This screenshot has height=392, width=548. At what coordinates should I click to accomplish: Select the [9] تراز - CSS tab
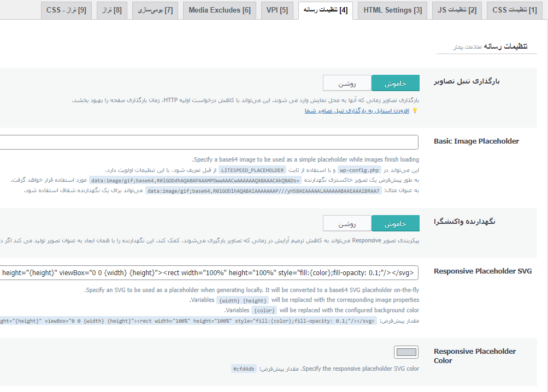[66, 10]
